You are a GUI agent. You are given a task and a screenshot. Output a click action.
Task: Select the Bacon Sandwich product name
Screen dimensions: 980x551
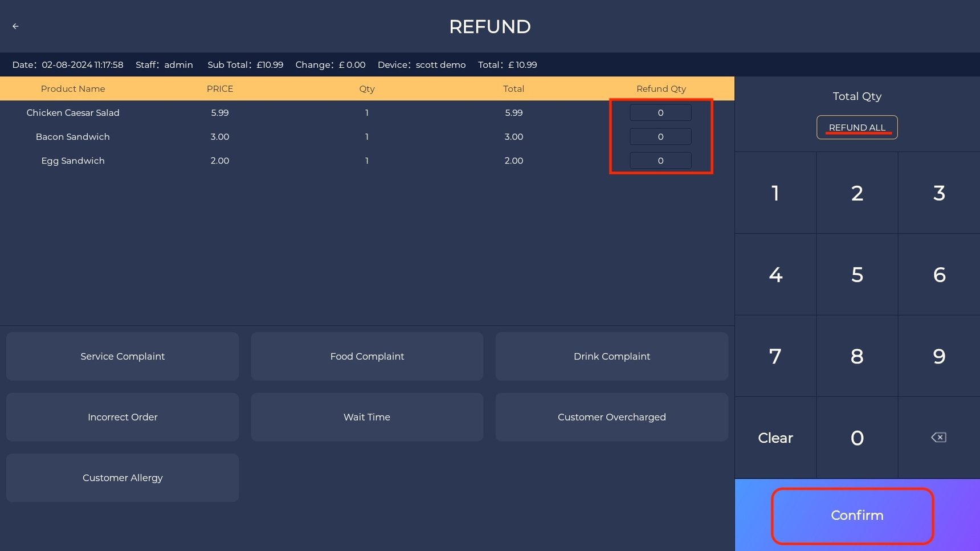click(73, 137)
